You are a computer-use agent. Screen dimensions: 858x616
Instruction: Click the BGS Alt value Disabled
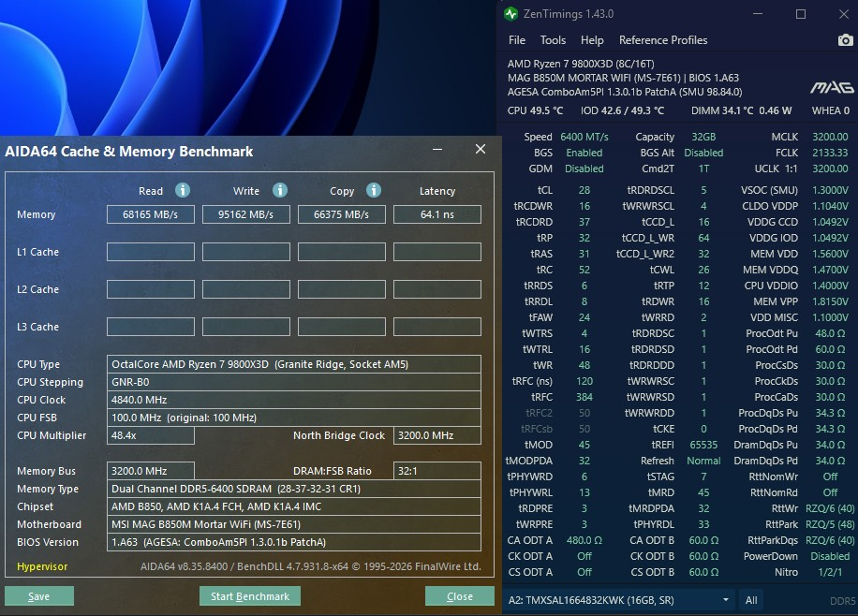703,153
